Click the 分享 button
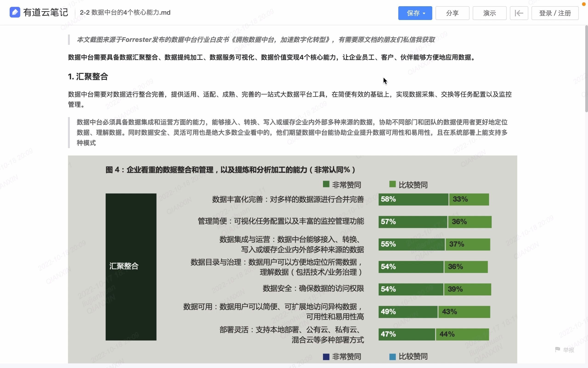 (x=452, y=13)
